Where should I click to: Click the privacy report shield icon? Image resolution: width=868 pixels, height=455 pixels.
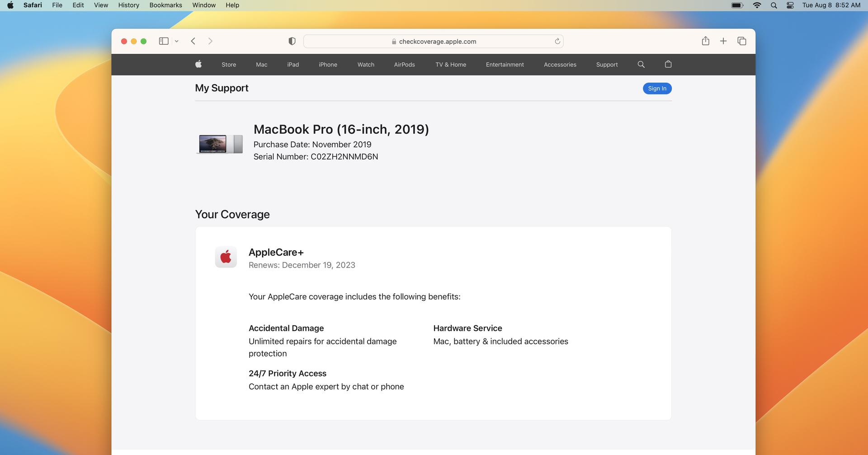pos(292,41)
